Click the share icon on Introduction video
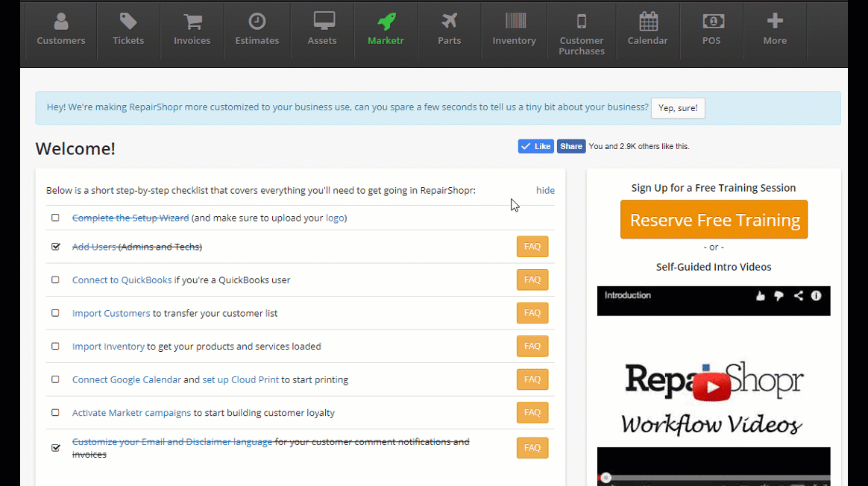The height and width of the screenshot is (486, 868). click(798, 296)
